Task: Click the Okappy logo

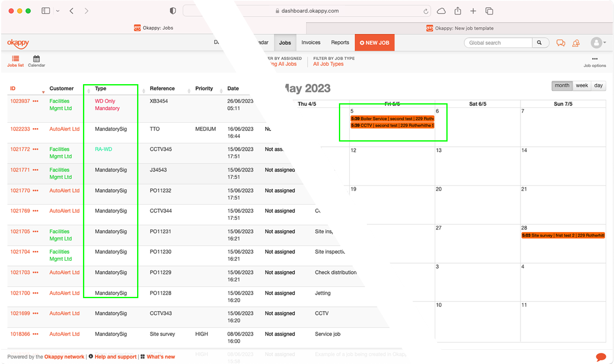Action: coord(18,43)
